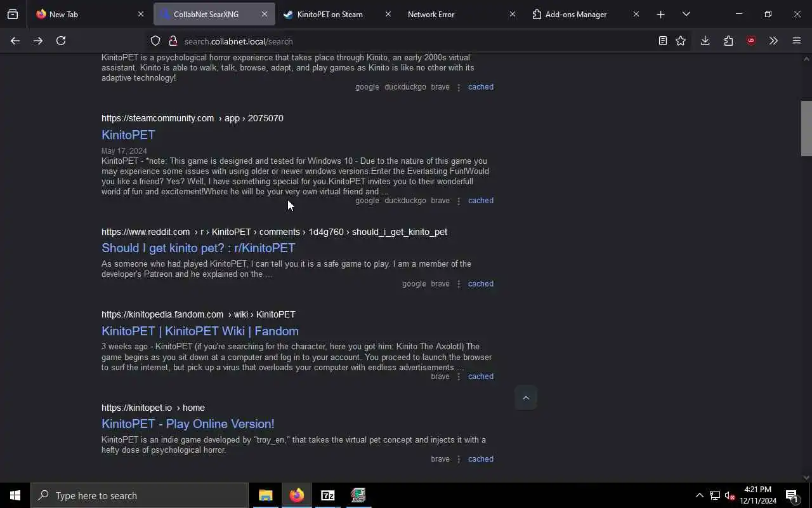Close the CollabNet SearXNG tab
The image size is (812, 508).
[x=265, y=14]
